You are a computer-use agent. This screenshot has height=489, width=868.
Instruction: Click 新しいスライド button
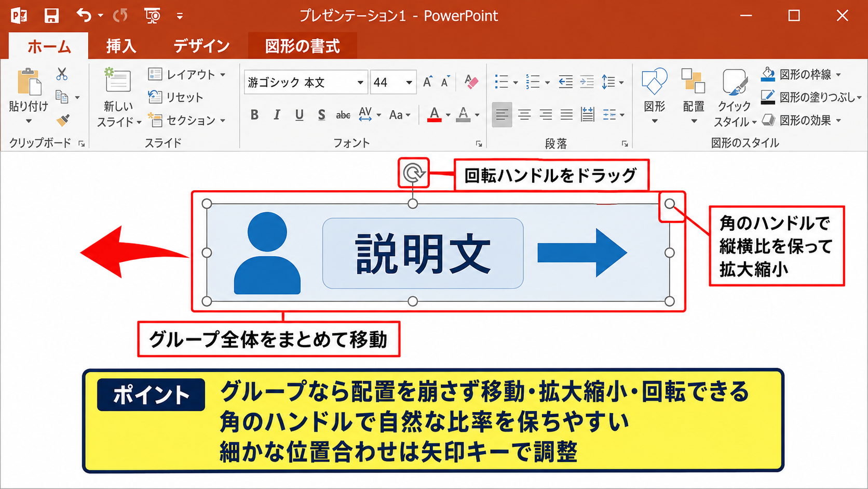[x=119, y=98]
